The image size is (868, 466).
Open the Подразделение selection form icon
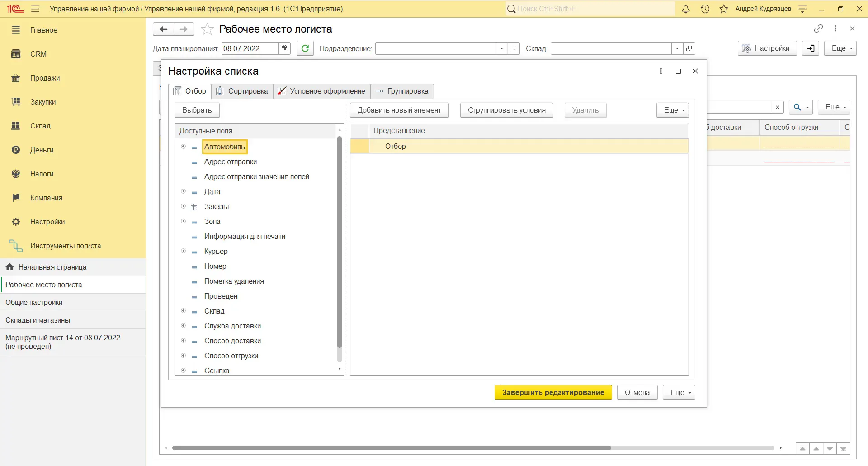[514, 48]
